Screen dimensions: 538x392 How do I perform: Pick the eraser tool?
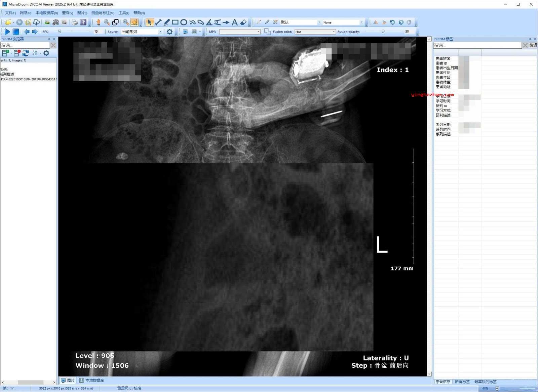pyautogui.click(x=243, y=23)
